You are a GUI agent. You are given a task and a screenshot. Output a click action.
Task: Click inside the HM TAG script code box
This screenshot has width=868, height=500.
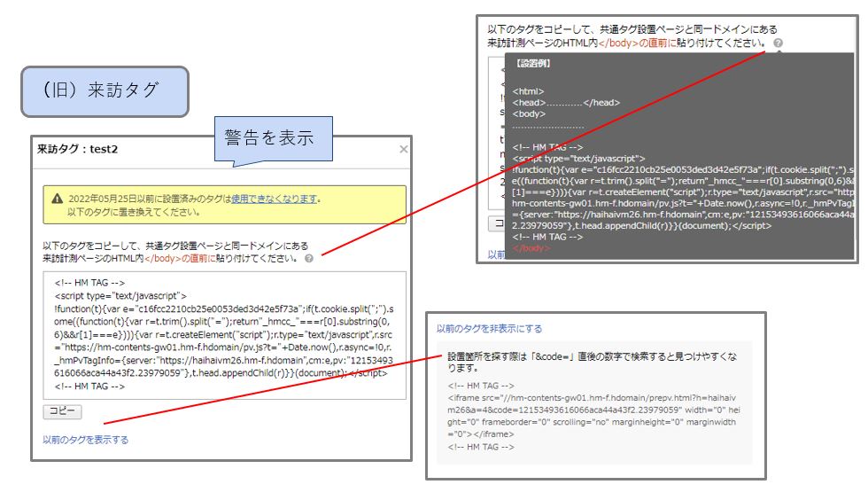pyautogui.click(x=225, y=335)
